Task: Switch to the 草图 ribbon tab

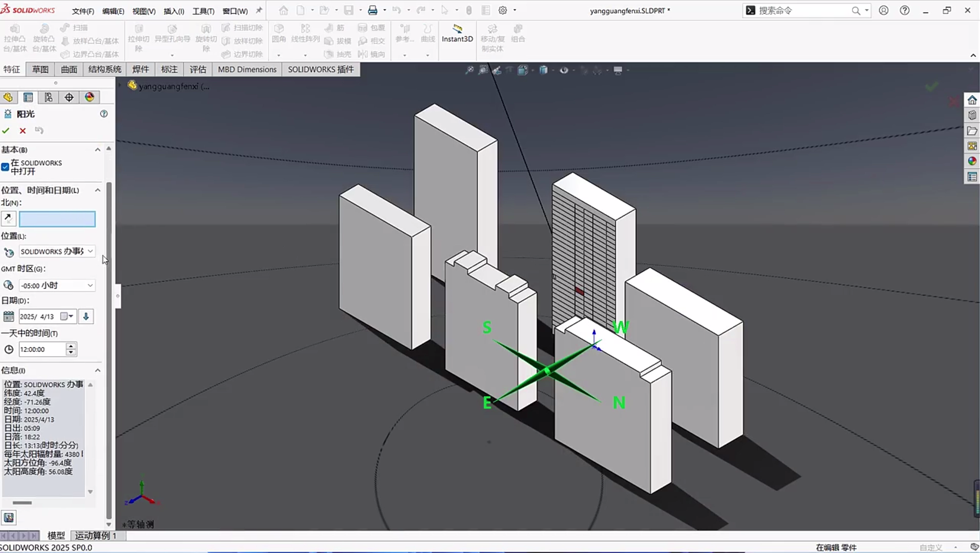Action: pyautogui.click(x=40, y=69)
